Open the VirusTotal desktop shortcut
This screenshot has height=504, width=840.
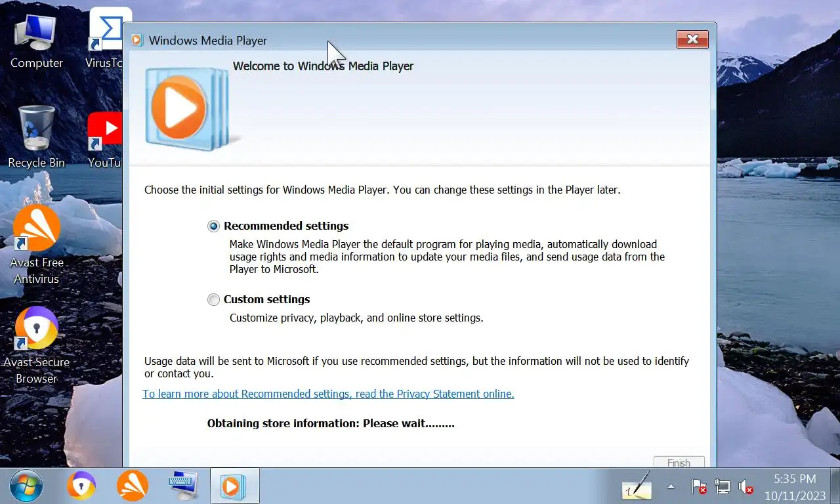[105, 38]
